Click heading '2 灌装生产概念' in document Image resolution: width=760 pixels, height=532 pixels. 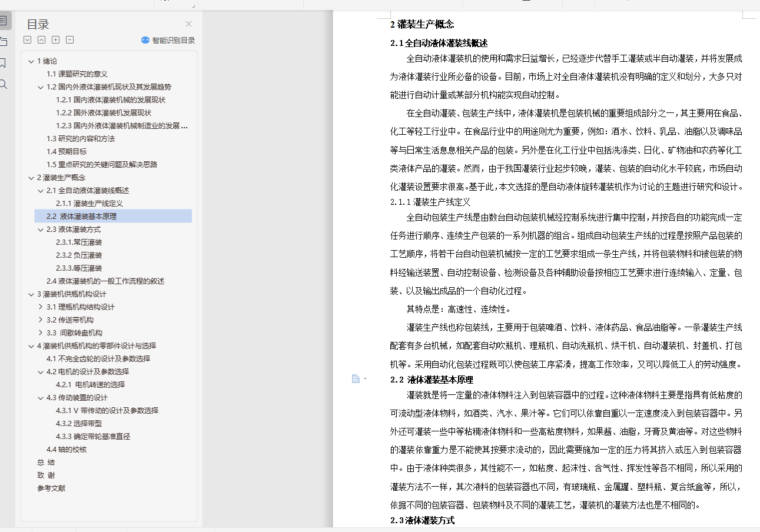pyautogui.click(x=422, y=24)
